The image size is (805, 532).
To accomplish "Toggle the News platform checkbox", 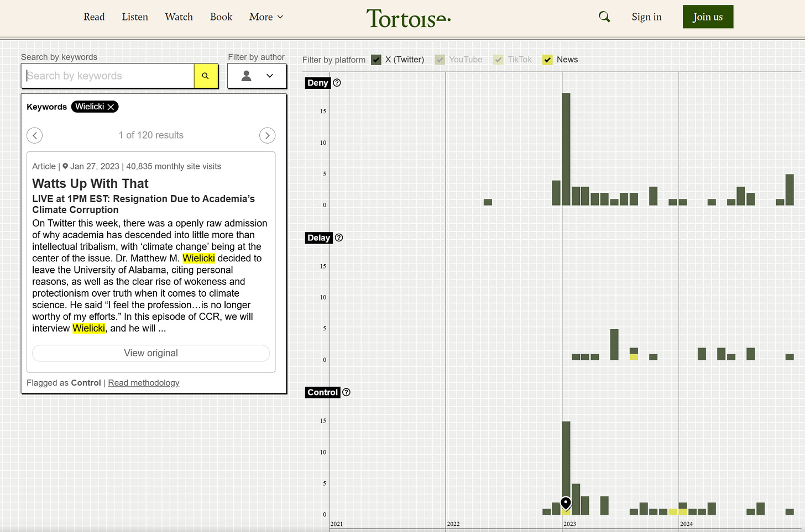I will coord(547,60).
